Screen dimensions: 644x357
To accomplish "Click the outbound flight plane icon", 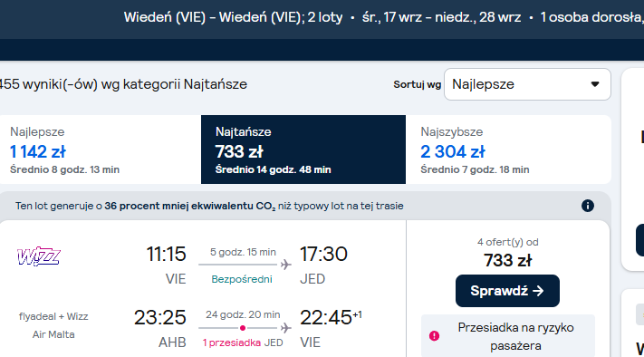I will pyautogui.click(x=286, y=265).
